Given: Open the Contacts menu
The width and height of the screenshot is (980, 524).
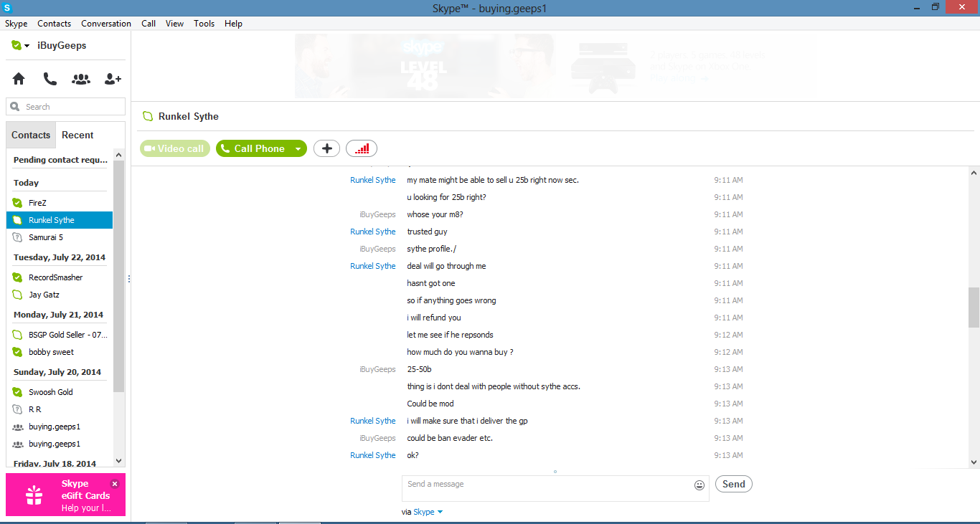Looking at the screenshot, I should click(55, 24).
